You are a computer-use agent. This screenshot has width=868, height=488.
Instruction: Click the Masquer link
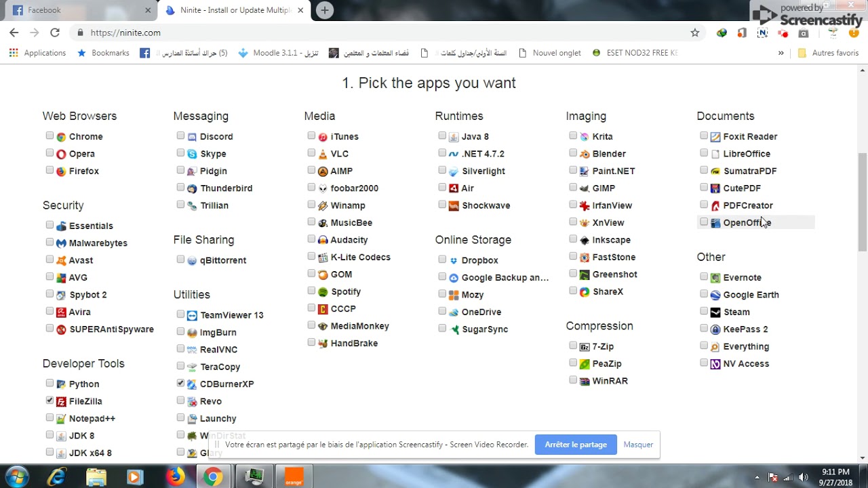[638, 445]
